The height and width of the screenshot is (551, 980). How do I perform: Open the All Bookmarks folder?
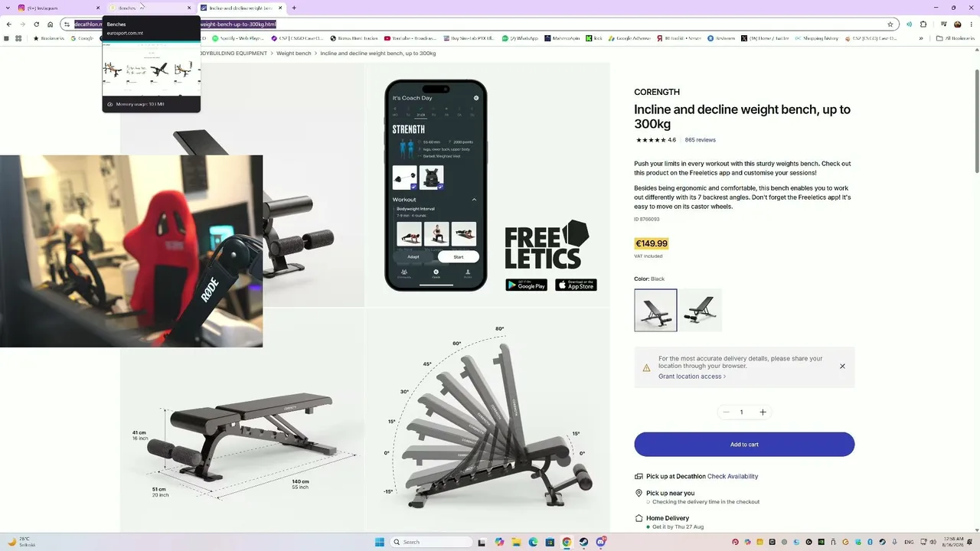956,38
